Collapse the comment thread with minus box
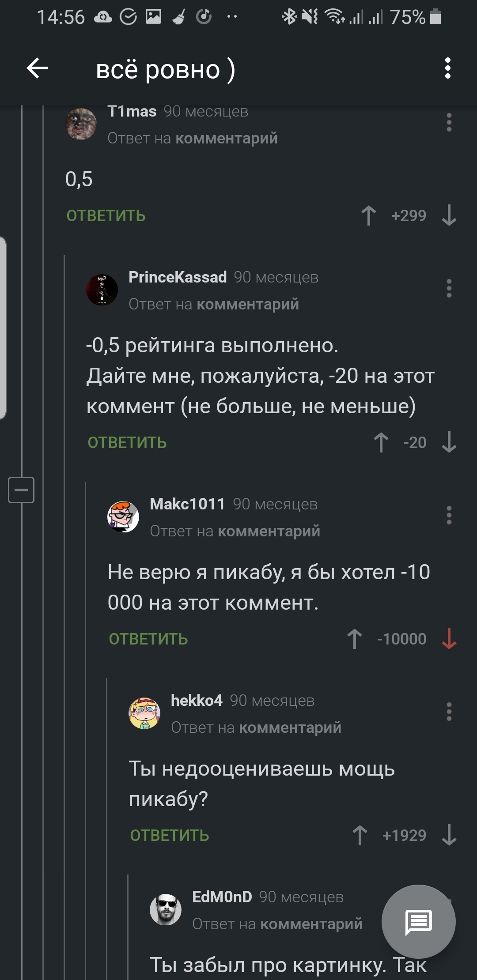Image resolution: width=477 pixels, height=980 pixels. click(x=21, y=490)
